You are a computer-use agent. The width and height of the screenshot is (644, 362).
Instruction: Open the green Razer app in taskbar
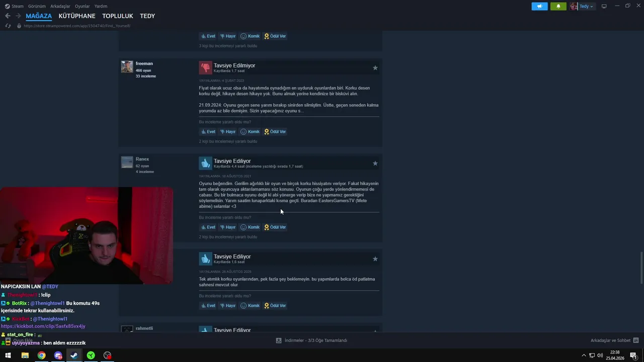(91, 355)
